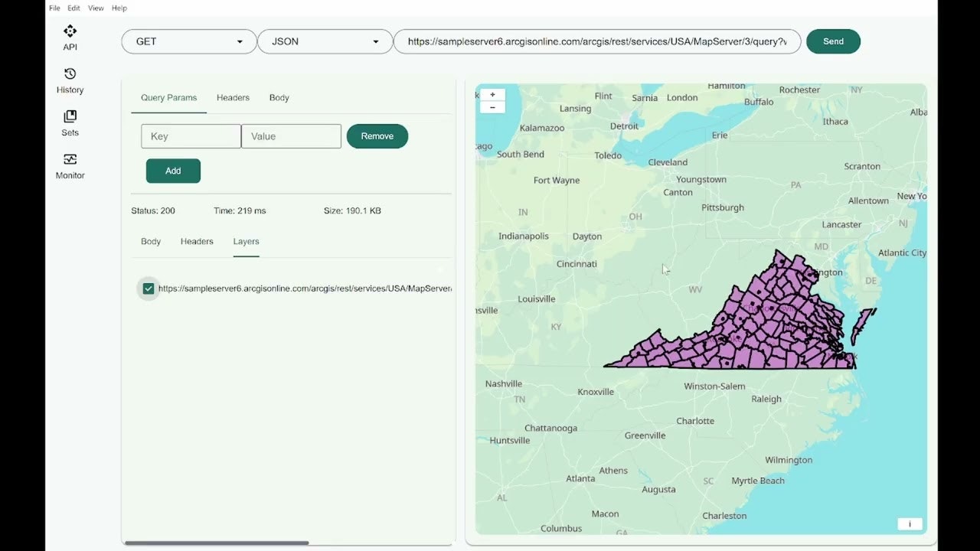Expand the JSON format dropdown
Screen dimensions: 980x551
coord(325,41)
